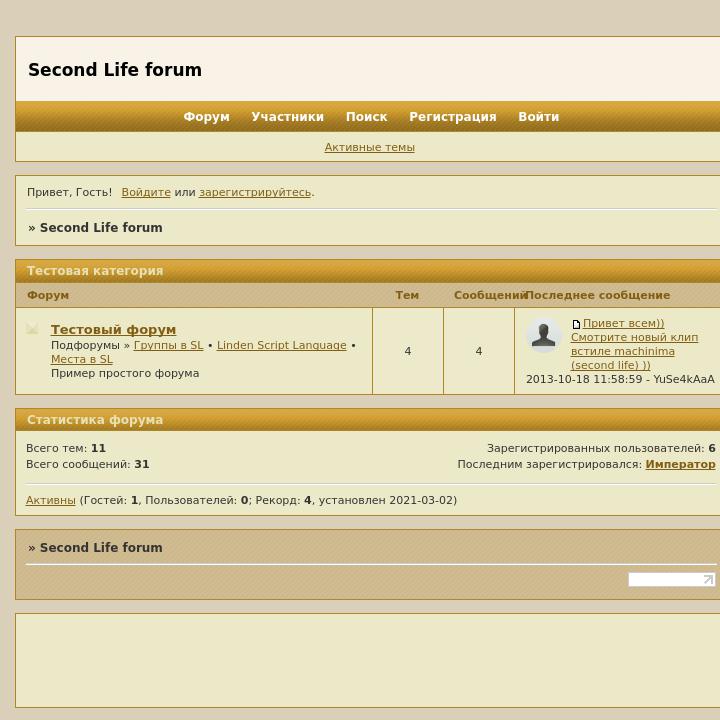Click the forum status icon beside Тестовый форум
This screenshot has width=720, height=720.
32,328
